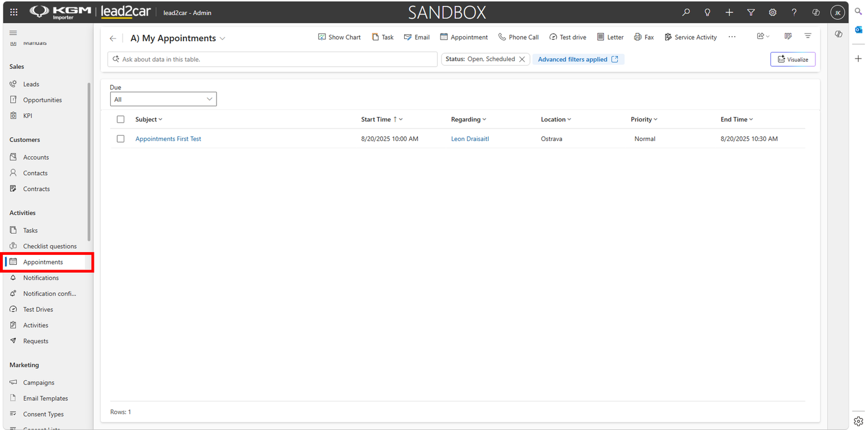The height and width of the screenshot is (430, 868).
Task: Open the Outlook icon in the right rail
Action: coord(858,30)
